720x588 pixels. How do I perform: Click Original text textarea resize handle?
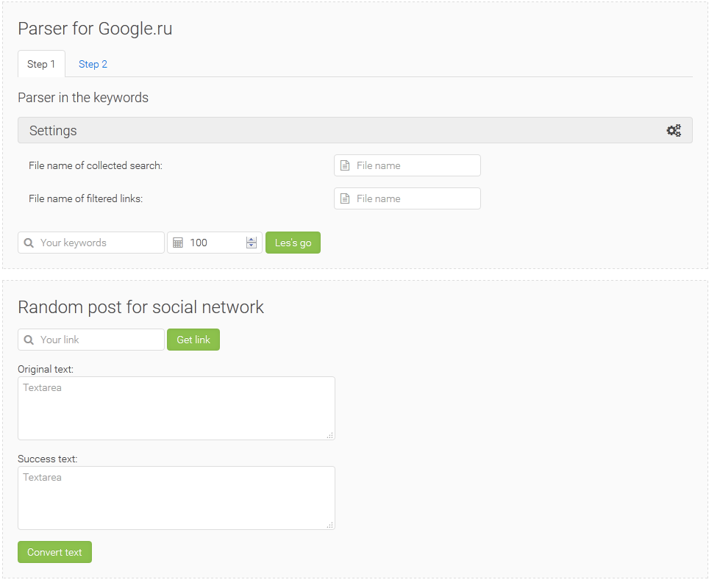pyautogui.click(x=330, y=435)
